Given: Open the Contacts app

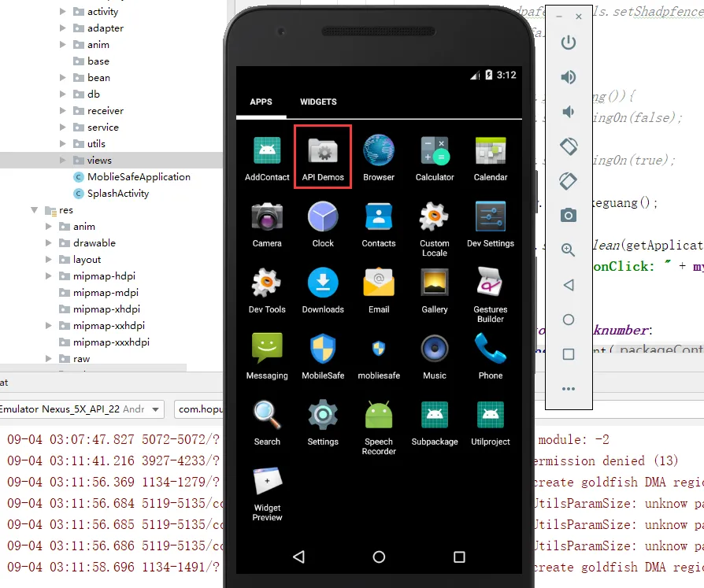Looking at the screenshot, I should (x=379, y=224).
